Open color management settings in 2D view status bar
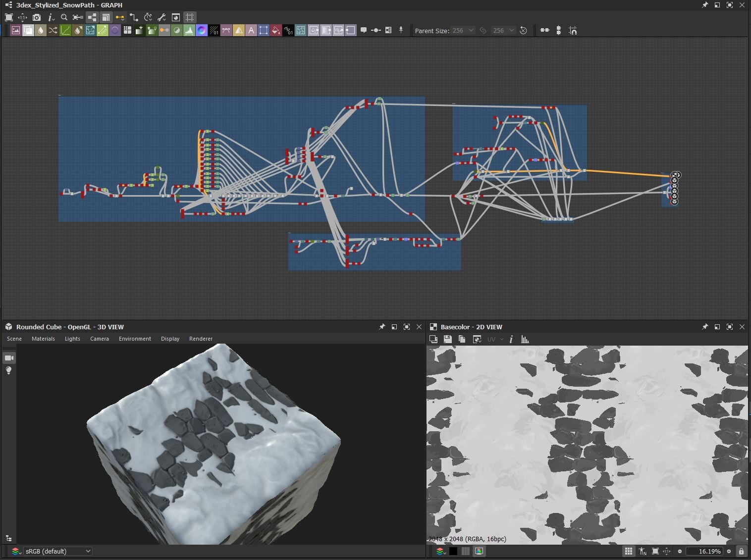The height and width of the screenshot is (560, 751). [478, 551]
